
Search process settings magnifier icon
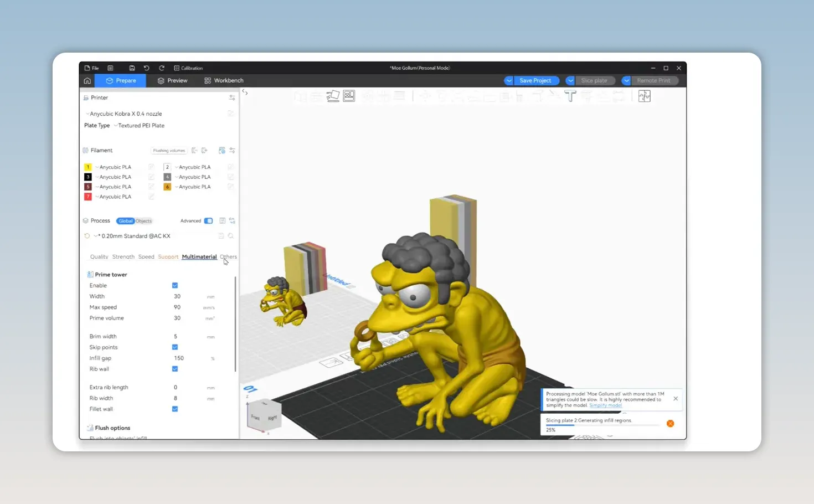tap(231, 236)
